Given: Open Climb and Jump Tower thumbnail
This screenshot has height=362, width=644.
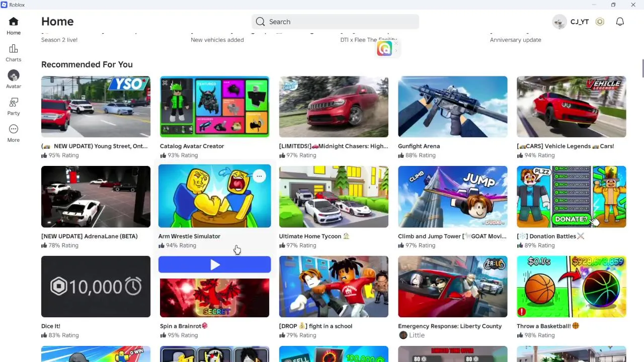Looking at the screenshot, I should point(452,197).
